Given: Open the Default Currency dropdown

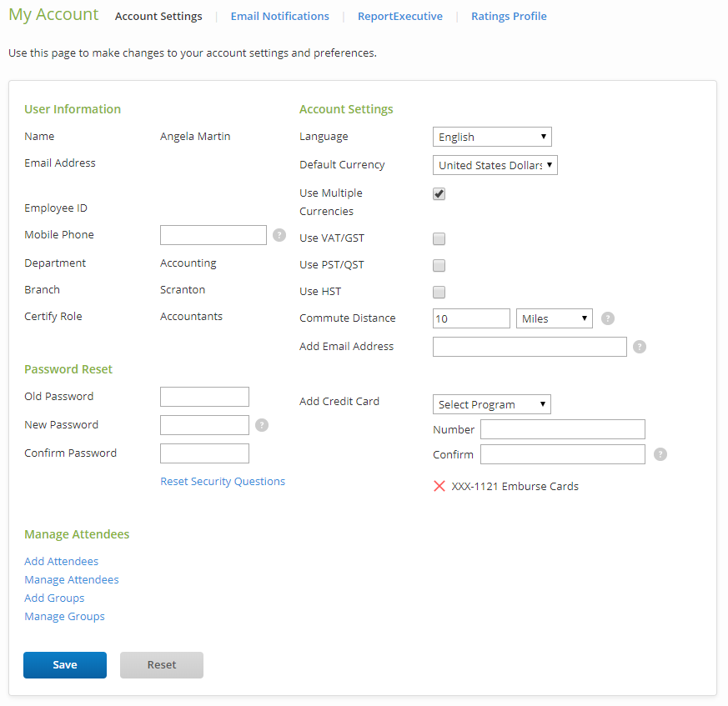Looking at the screenshot, I should (495, 164).
